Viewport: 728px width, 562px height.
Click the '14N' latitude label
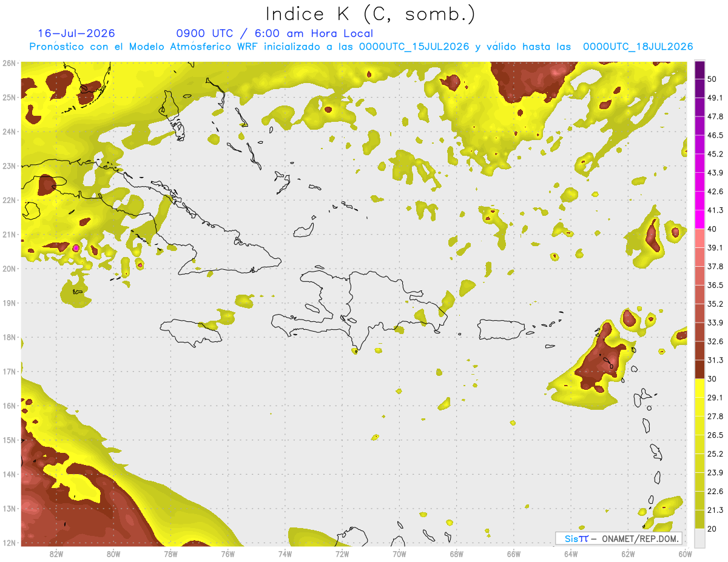tap(8, 474)
